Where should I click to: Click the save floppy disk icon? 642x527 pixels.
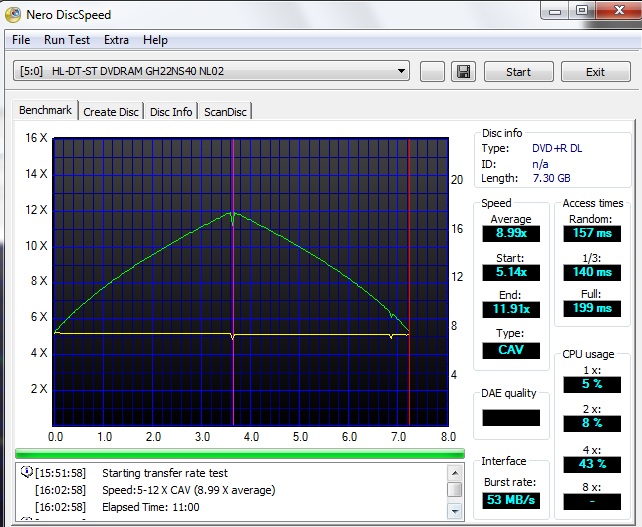tap(463, 72)
